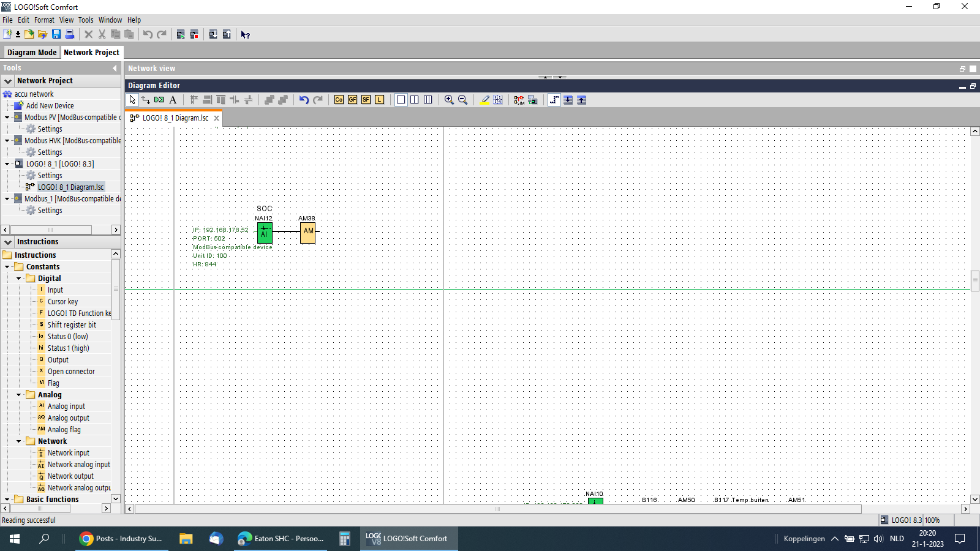This screenshot has height=551, width=980.
Task: Open File Explorer from the taskbar
Action: [186, 539]
